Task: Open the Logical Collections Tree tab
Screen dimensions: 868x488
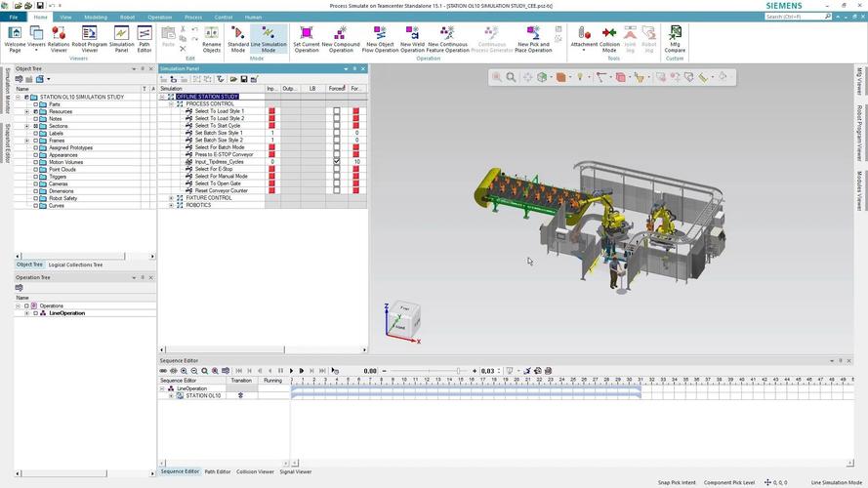Action: (x=75, y=265)
